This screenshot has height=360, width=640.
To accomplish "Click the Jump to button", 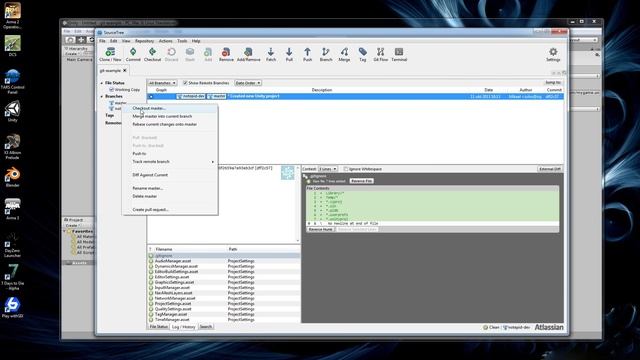I will (553, 83).
